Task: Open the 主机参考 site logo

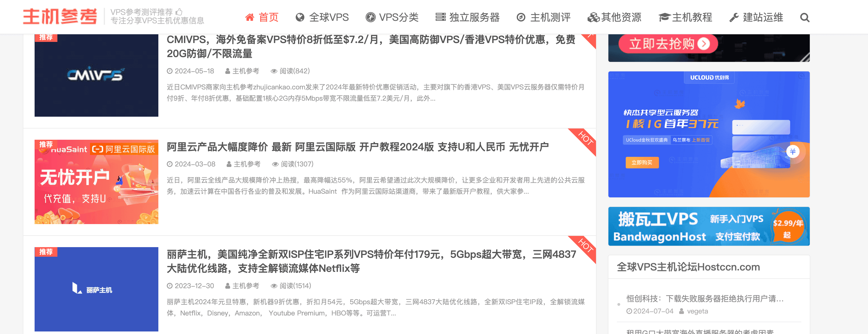Action: tap(60, 17)
